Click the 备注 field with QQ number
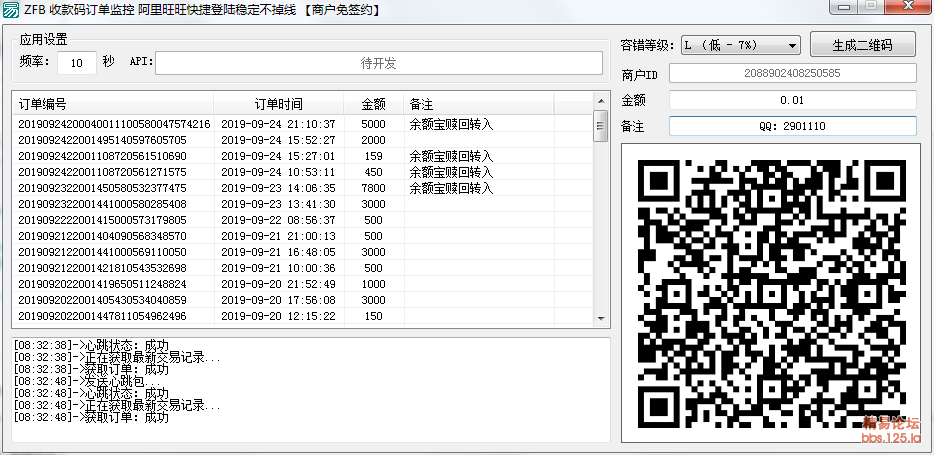Viewport: 934px width, 455px height. [x=792, y=126]
